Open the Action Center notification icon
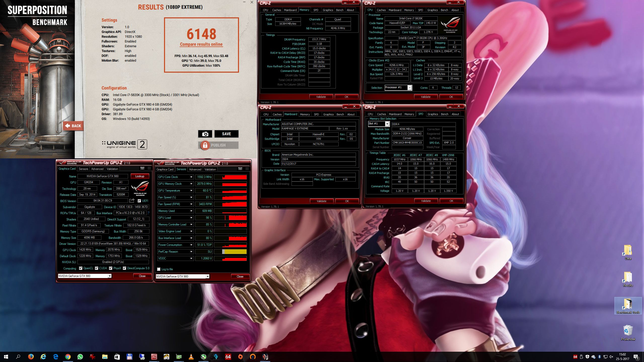 point(636,357)
